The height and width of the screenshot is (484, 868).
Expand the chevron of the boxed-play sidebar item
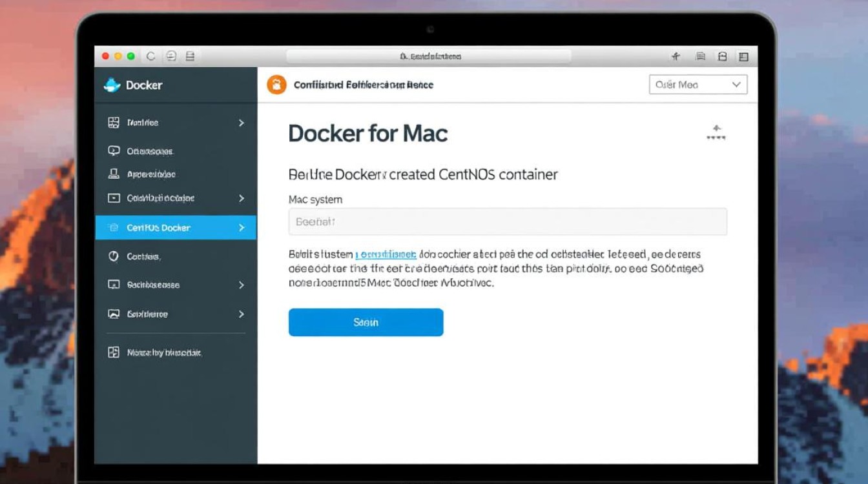[x=242, y=198]
